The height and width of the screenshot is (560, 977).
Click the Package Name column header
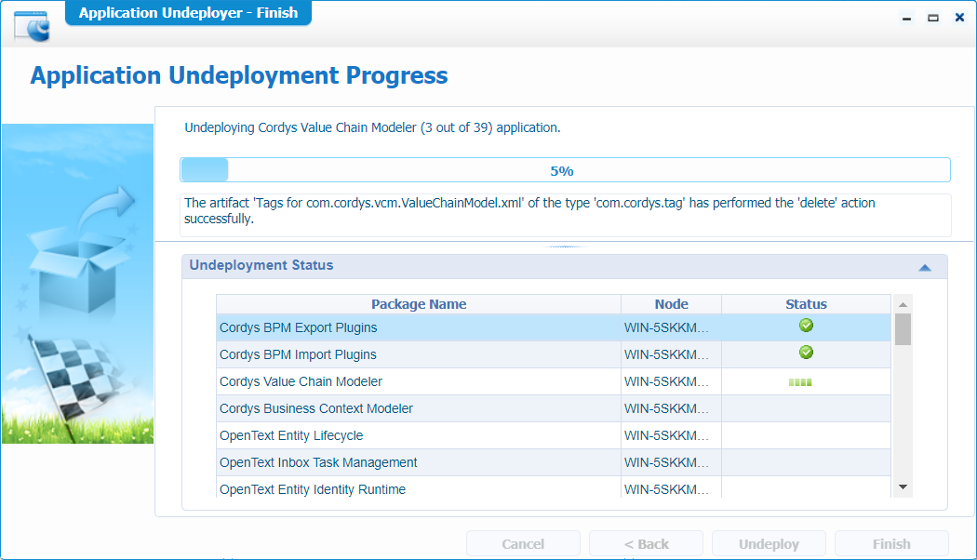(x=419, y=304)
